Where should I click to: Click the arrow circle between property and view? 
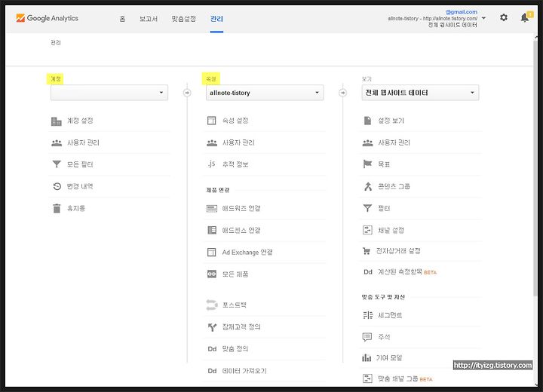[342, 93]
